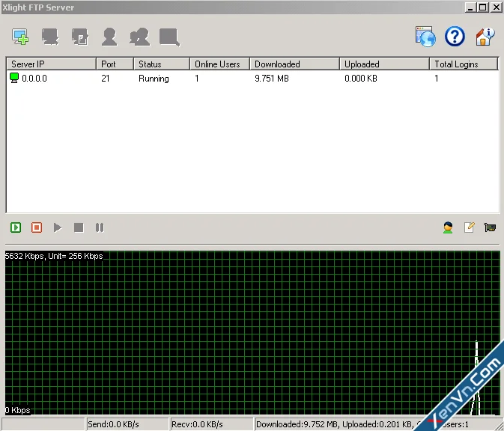Click the green monitor icon beside 0.0.0.0
The width and height of the screenshot is (504, 431).
(x=14, y=78)
